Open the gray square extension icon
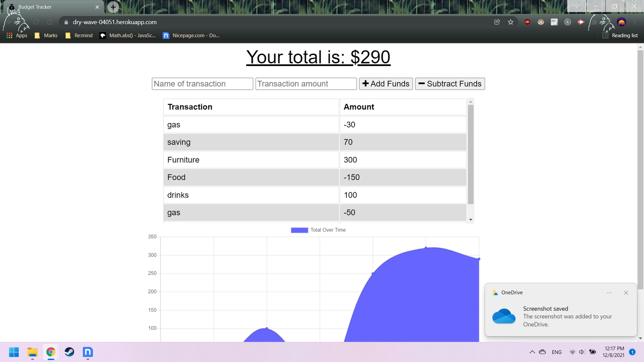Image resolution: width=644 pixels, height=362 pixels. tap(554, 22)
